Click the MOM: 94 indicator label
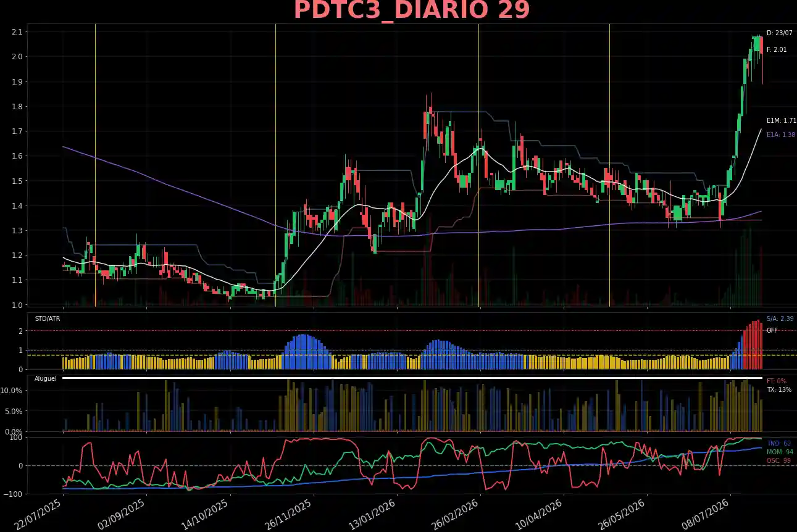This screenshot has width=797, height=532. tap(780, 452)
